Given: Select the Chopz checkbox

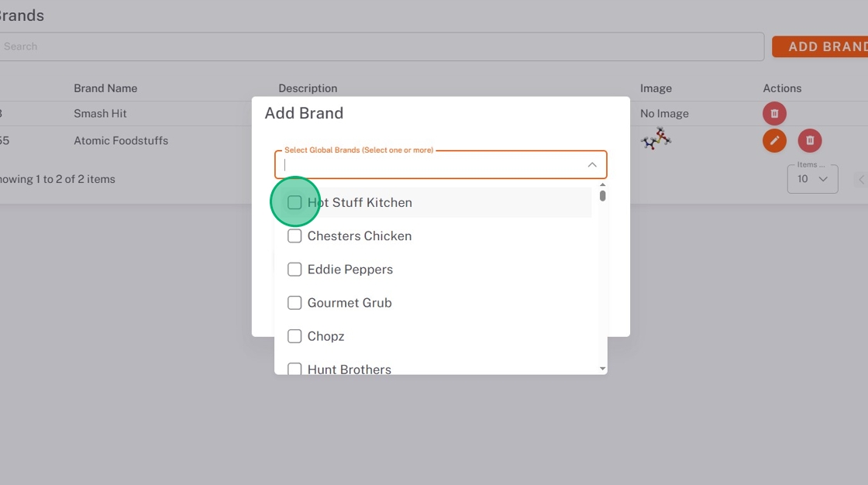Looking at the screenshot, I should [x=294, y=336].
